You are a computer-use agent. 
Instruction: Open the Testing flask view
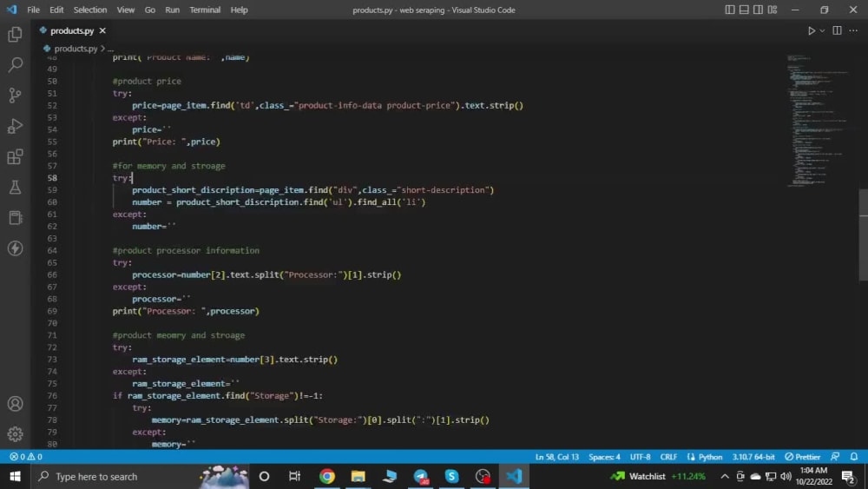15,188
